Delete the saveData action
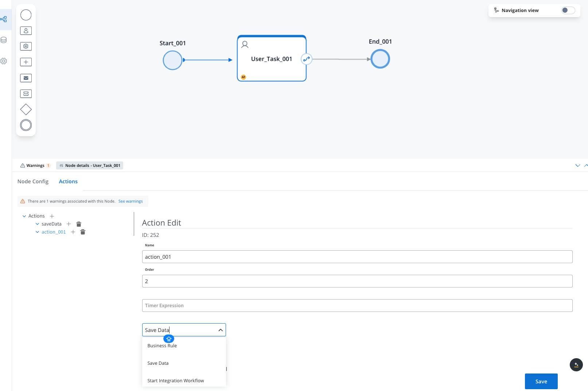The height and width of the screenshot is (391, 588). click(79, 224)
